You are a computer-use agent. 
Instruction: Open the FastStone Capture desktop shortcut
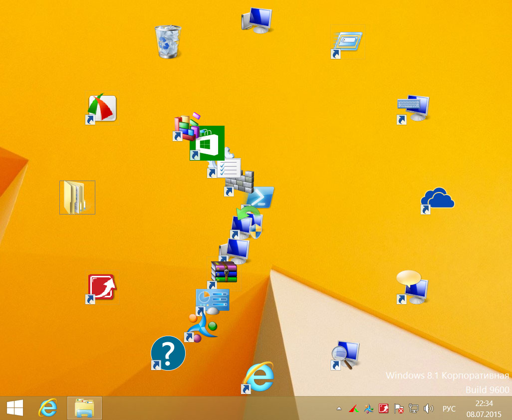[102, 108]
